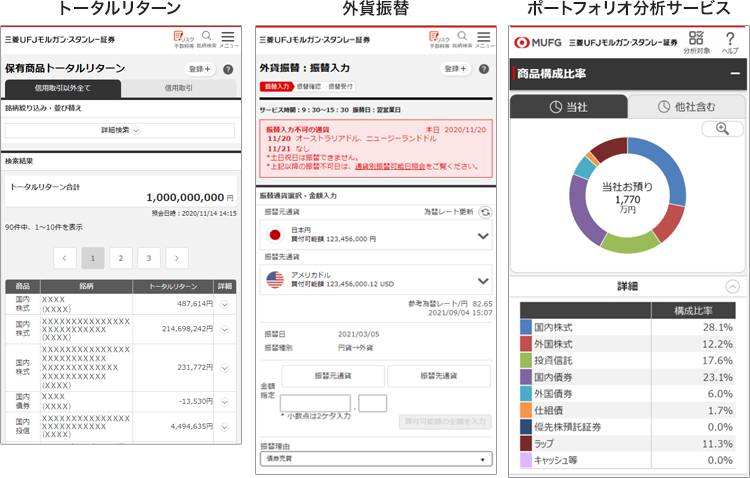Image resolution: width=750 pixels, height=478 pixels.
Task: Click decimal amount input field
Action: [x=373, y=403]
